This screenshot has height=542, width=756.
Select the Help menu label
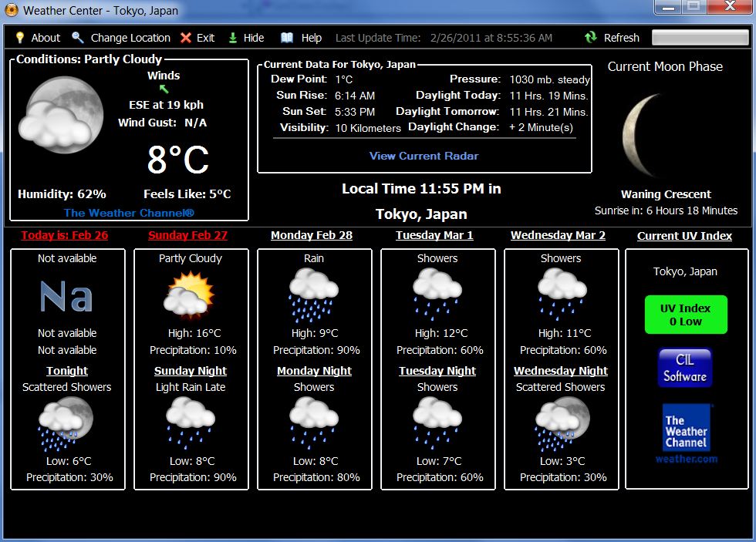311,38
